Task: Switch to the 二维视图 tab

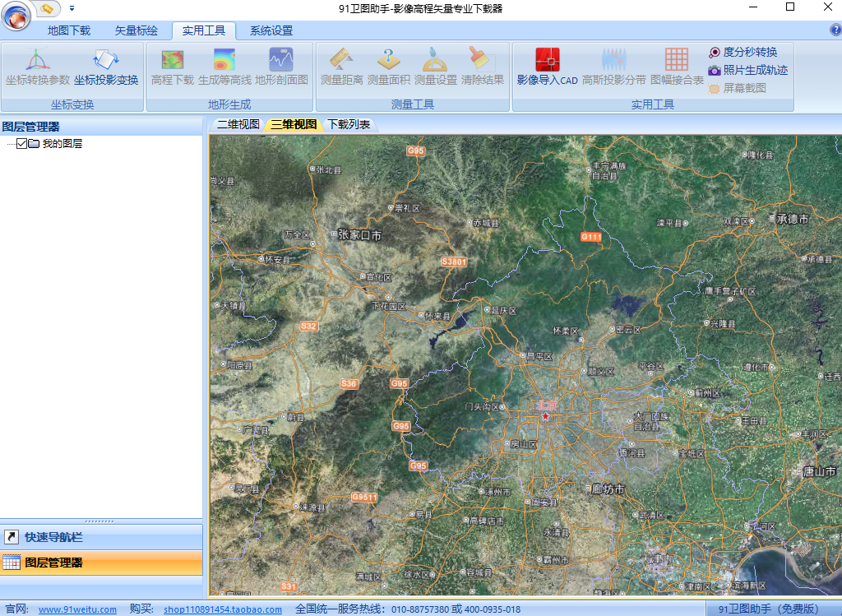Action: (238, 124)
